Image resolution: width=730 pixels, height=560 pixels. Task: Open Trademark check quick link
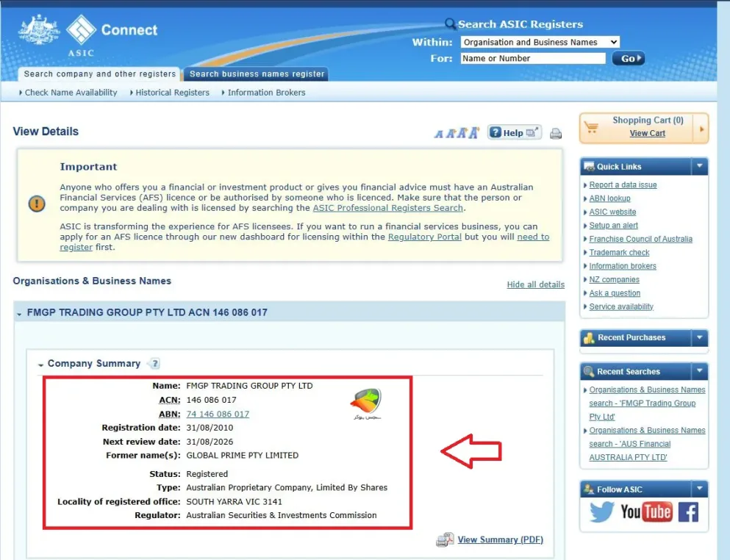tap(619, 252)
